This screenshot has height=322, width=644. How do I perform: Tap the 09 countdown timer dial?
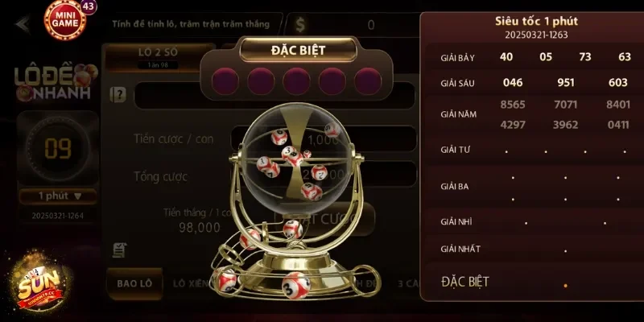(58, 148)
